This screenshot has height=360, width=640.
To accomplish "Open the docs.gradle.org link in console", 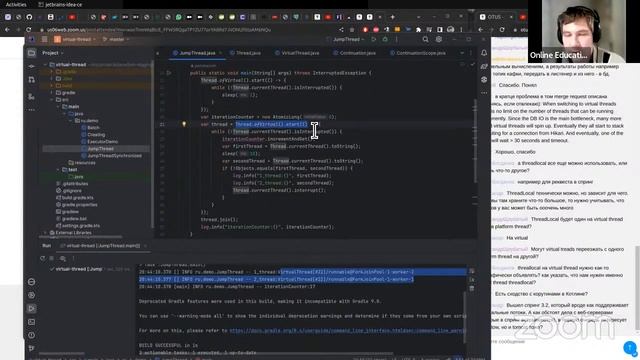I will 347,331.
